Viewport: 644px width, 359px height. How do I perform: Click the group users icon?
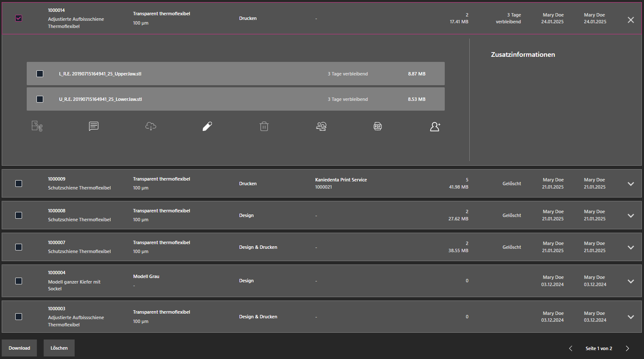tap(321, 126)
